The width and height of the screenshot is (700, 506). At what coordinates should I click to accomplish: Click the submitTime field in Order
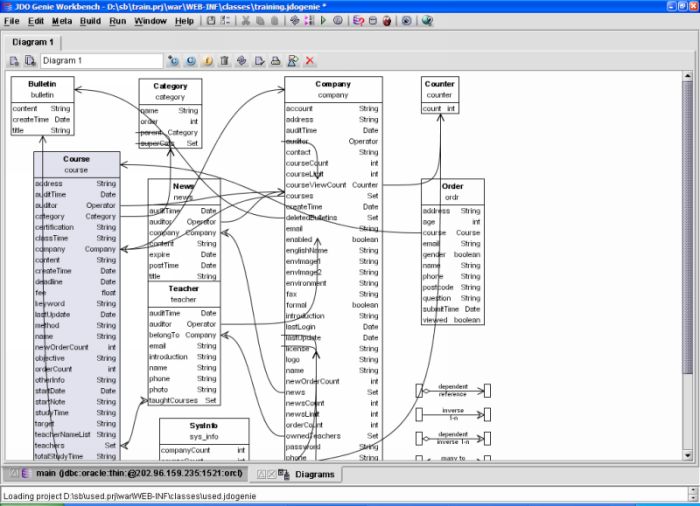click(452, 309)
